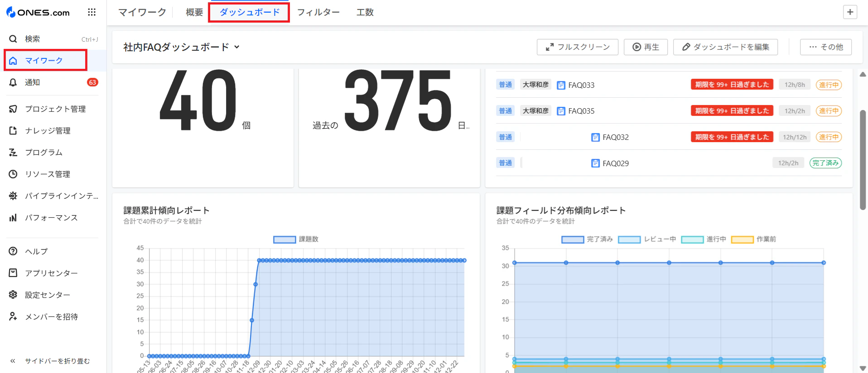The width and height of the screenshot is (868, 373).
Task: Click the ダッシュボードを編集 button
Action: coord(725,47)
